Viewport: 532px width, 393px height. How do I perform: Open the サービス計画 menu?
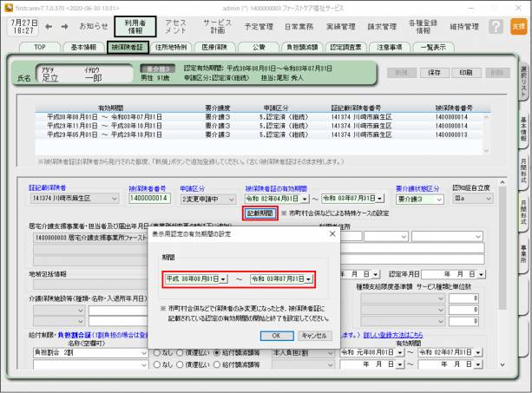[218, 26]
